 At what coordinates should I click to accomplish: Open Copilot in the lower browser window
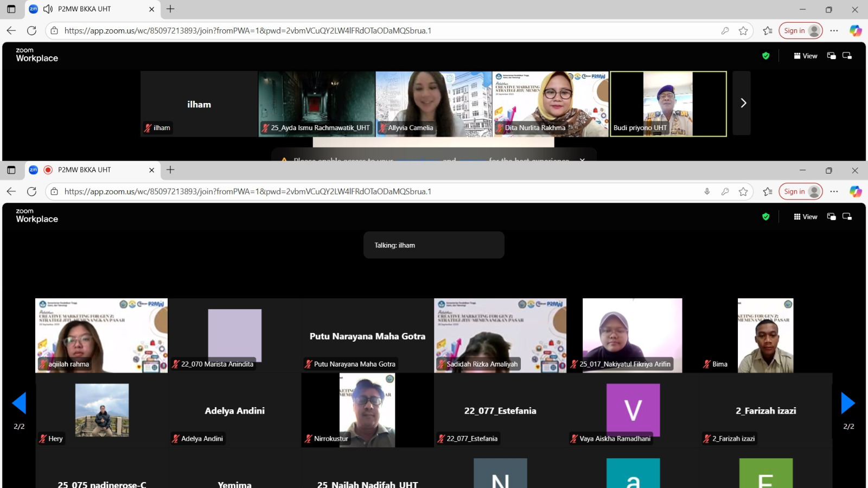(856, 191)
